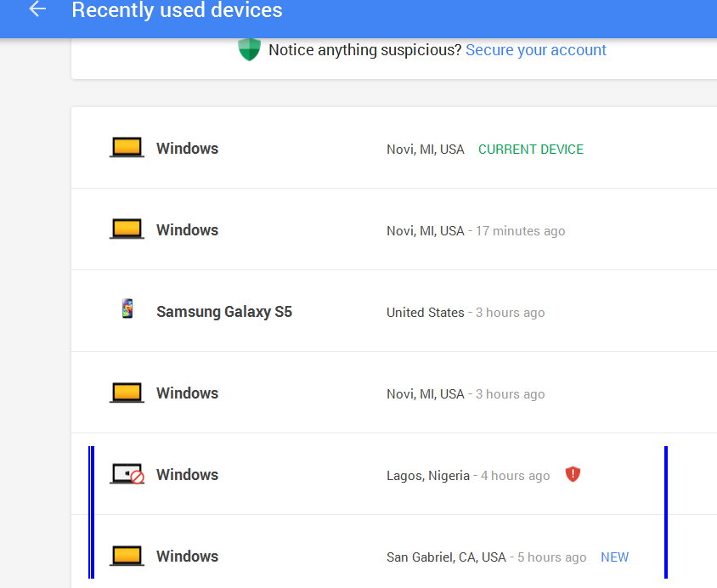This screenshot has width=717, height=588.
Task: Click the back arrow in the header
Action: (x=37, y=9)
